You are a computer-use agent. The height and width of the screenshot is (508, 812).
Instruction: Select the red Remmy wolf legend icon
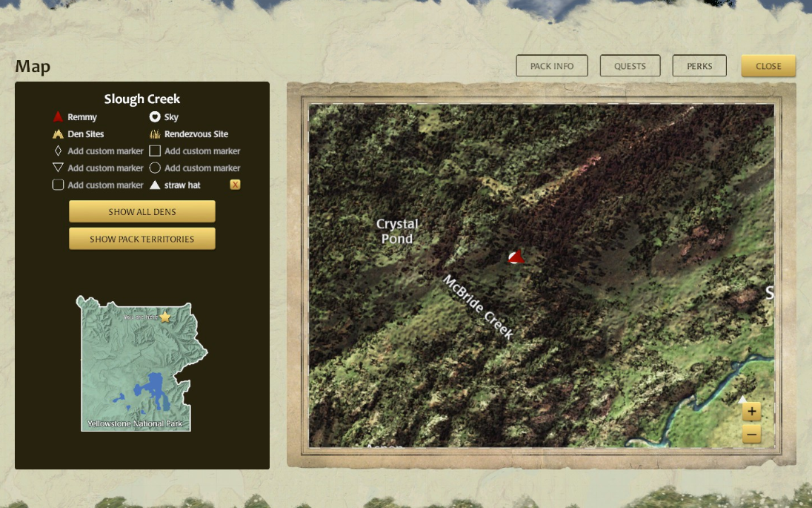click(58, 116)
